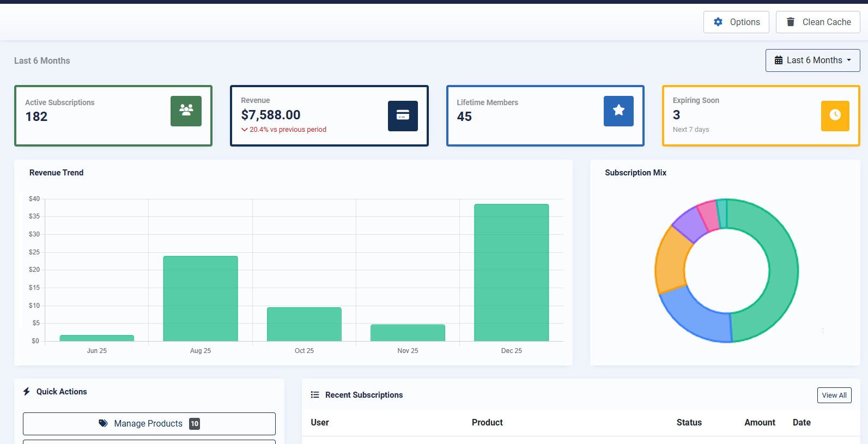Image resolution: width=868 pixels, height=444 pixels.
Task: Open the Last 6 Months dropdown
Action: (x=812, y=60)
